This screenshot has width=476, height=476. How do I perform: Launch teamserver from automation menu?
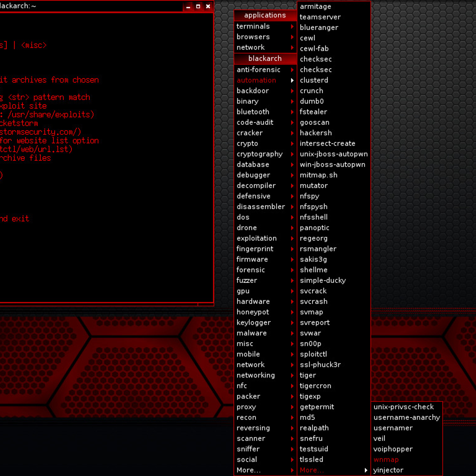[334, 17]
